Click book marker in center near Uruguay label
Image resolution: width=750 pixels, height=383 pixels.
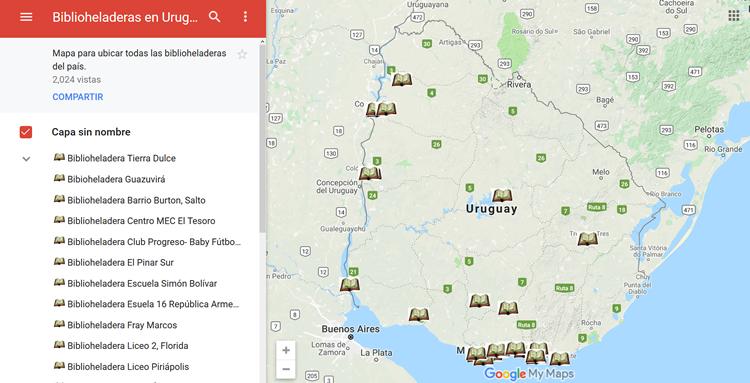[x=502, y=195]
